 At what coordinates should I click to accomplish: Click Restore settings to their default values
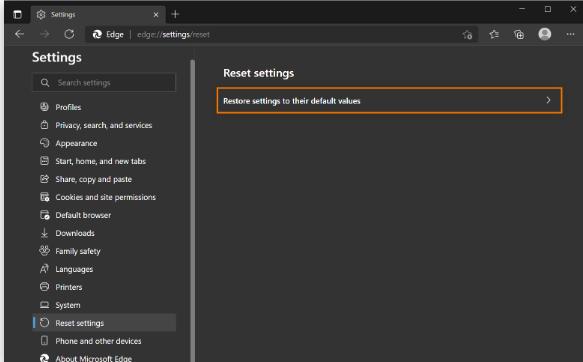pyautogui.click(x=389, y=100)
